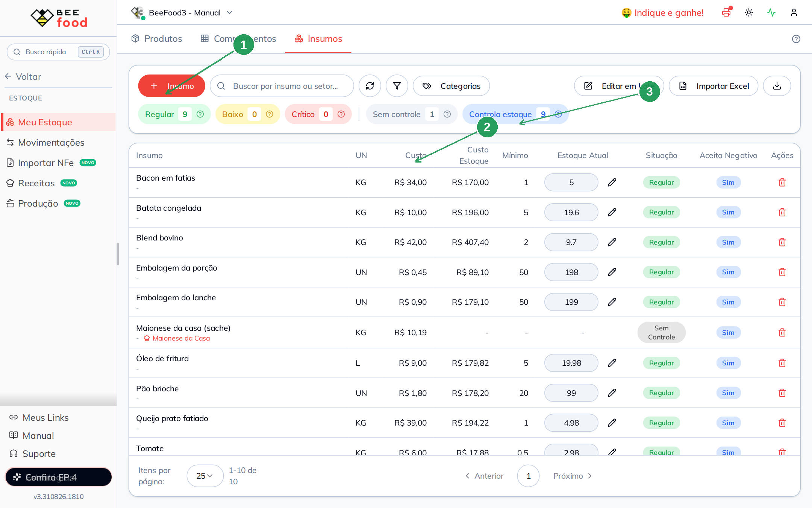Switch to the Produtos tab
Image resolution: width=812 pixels, height=508 pixels.
point(157,39)
